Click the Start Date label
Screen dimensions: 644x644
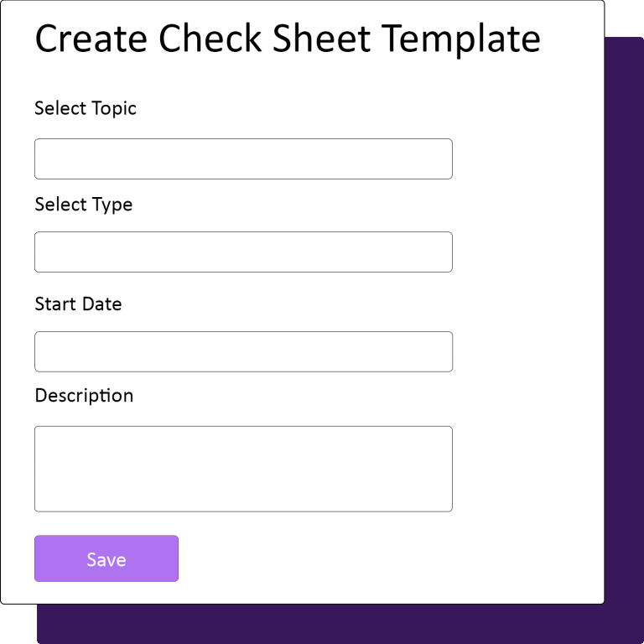click(x=78, y=304)
